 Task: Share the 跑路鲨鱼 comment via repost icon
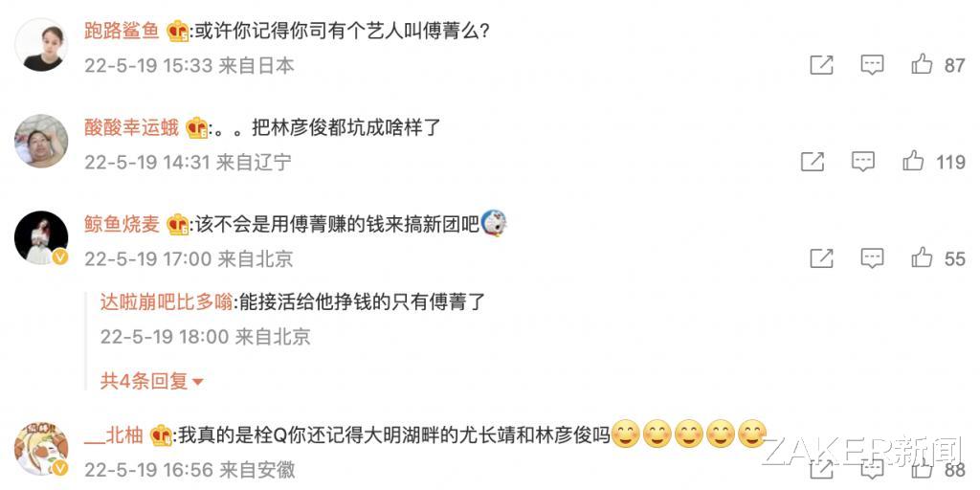tap(821, 65)
